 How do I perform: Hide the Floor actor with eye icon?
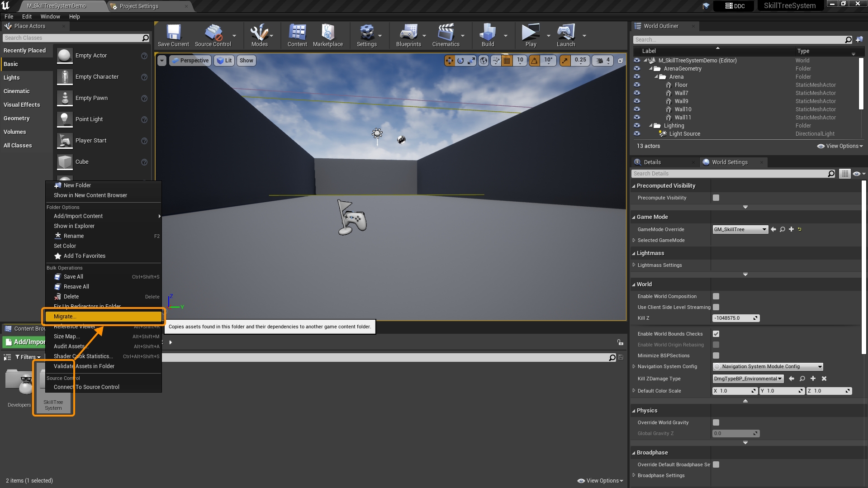click(x=637, y=85)
